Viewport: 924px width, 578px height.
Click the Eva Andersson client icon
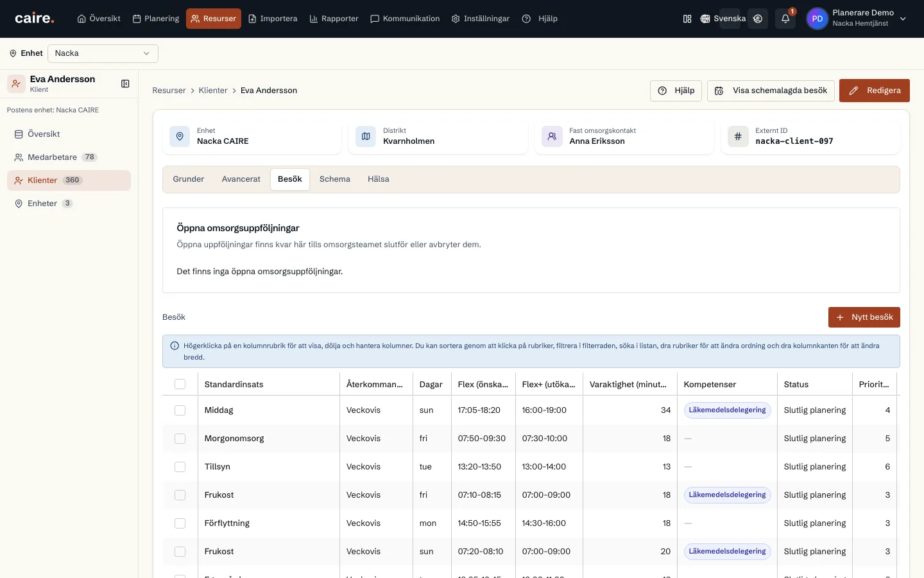[x=16, y=83]
